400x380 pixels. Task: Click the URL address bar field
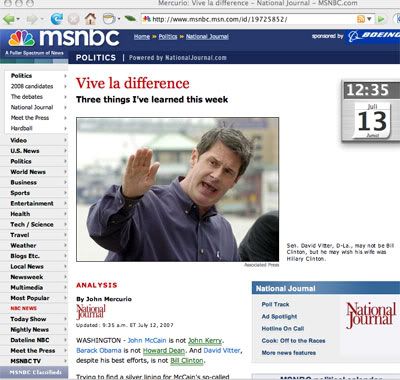(x=248, y=19)
